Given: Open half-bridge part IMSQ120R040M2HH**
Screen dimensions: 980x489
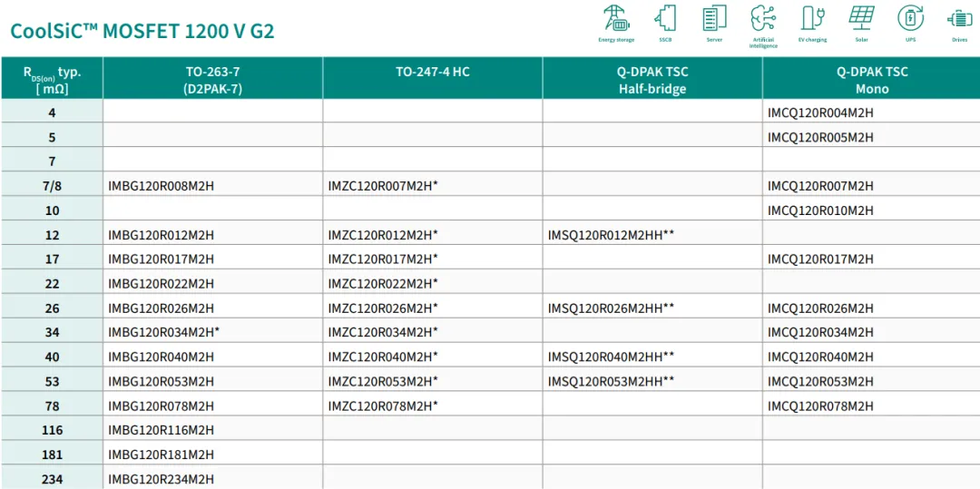Looking at the screenshot, I should (x=612, y=357).
